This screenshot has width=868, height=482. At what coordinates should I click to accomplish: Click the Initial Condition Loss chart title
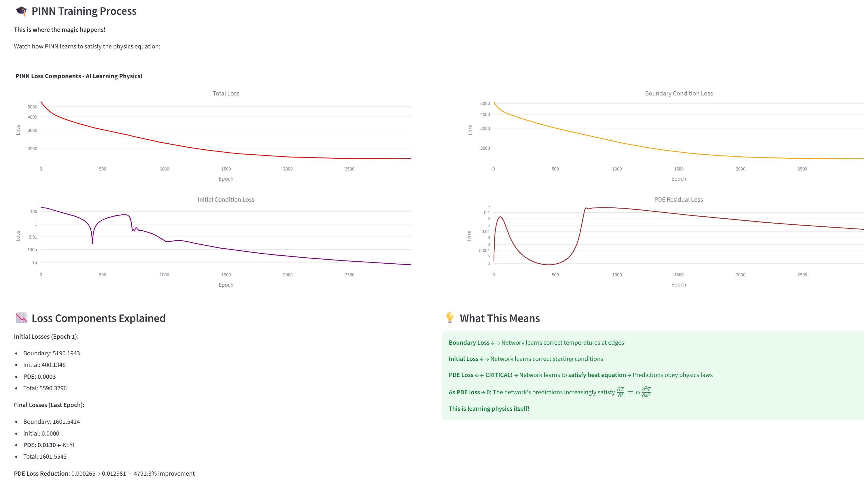226,200
